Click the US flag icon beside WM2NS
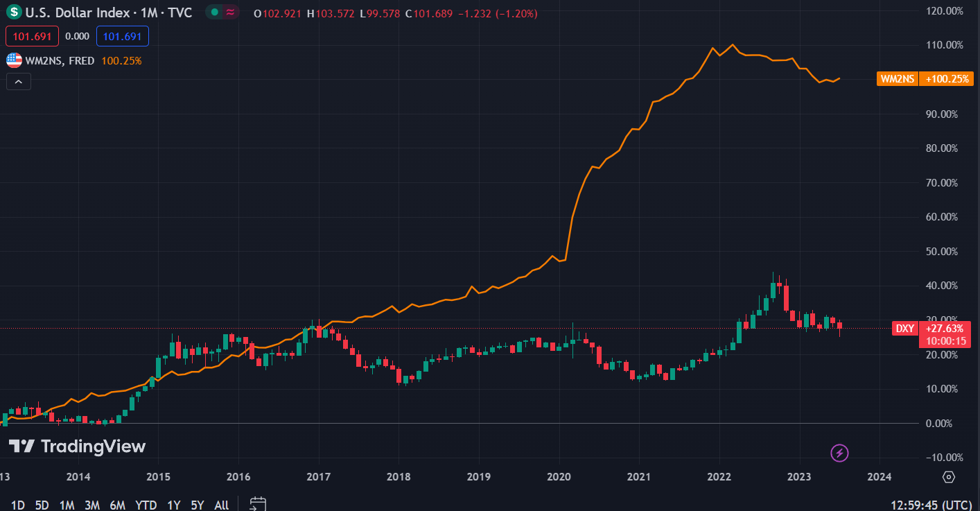 click(14, 60)
